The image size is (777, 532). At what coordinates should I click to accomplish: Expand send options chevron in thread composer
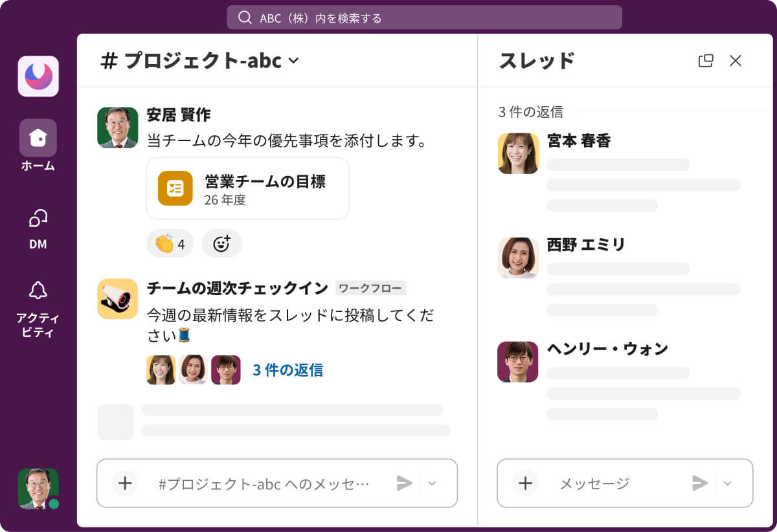(x=726, y=483)
